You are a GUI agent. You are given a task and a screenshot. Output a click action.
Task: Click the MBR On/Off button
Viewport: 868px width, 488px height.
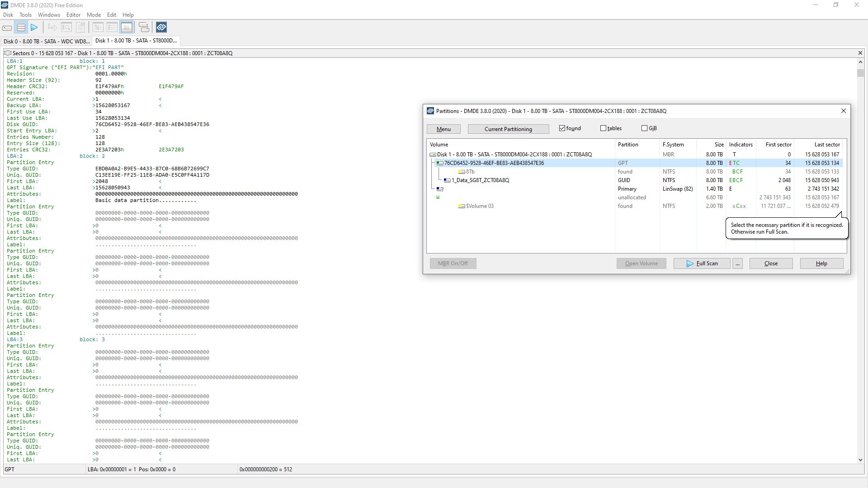453,263
